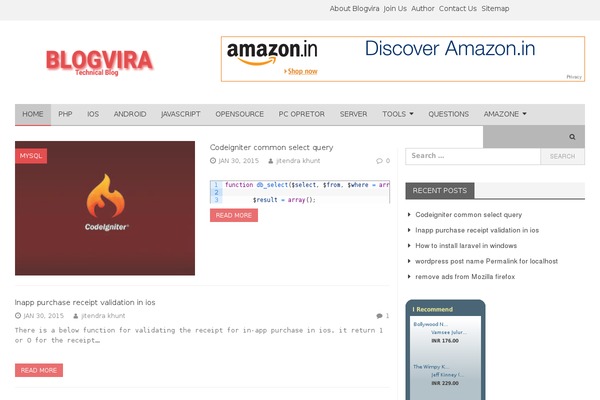Open the OPENSOURCE category menu
600x400 pixels.
(240, 114)
